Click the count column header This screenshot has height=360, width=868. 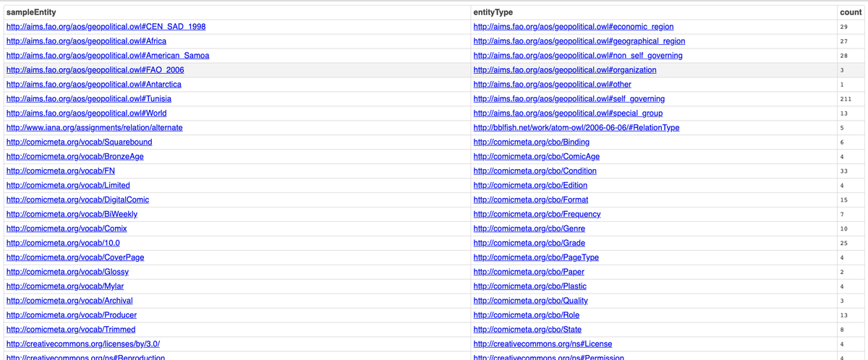click(850, 12)
